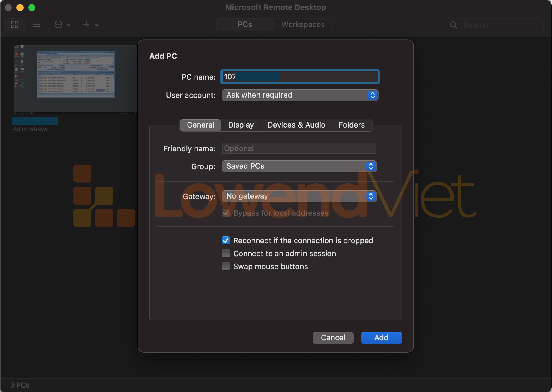
Task: Click the search magnifier icon
Action: (454, 25)
